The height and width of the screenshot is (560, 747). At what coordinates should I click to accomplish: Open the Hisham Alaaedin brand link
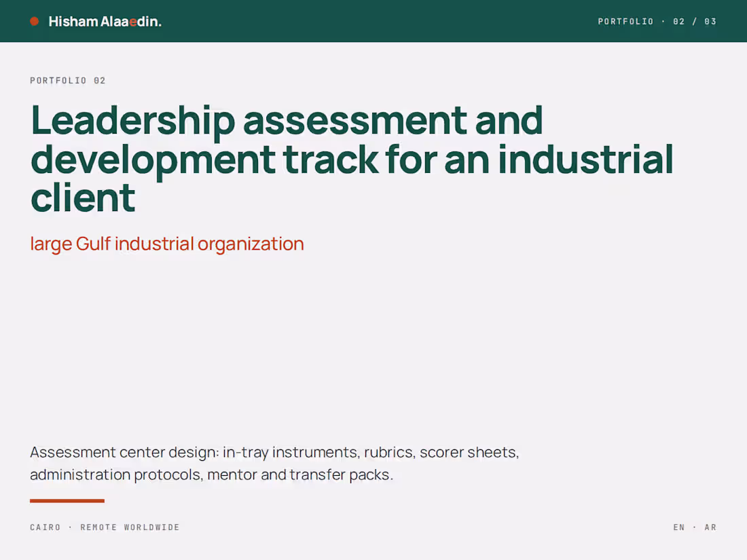tap(105, 22)
